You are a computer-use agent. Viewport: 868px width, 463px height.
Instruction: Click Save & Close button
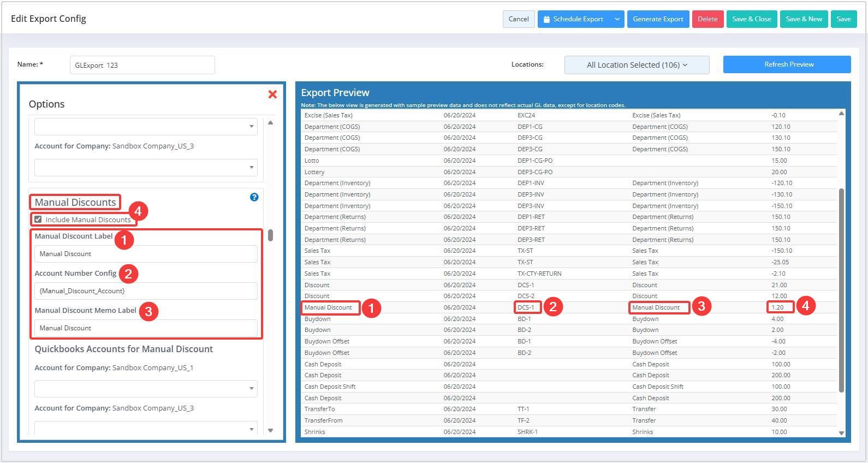(751, 19)
